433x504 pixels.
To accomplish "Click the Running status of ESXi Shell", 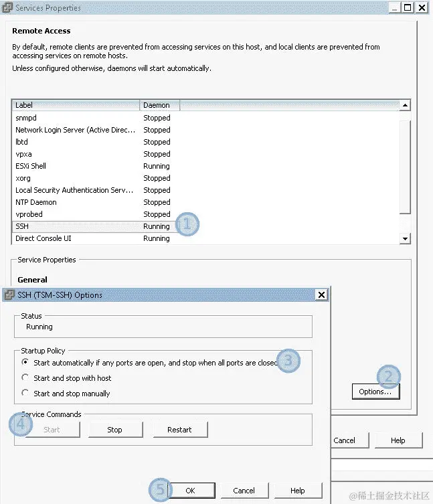I will (157, 166).
